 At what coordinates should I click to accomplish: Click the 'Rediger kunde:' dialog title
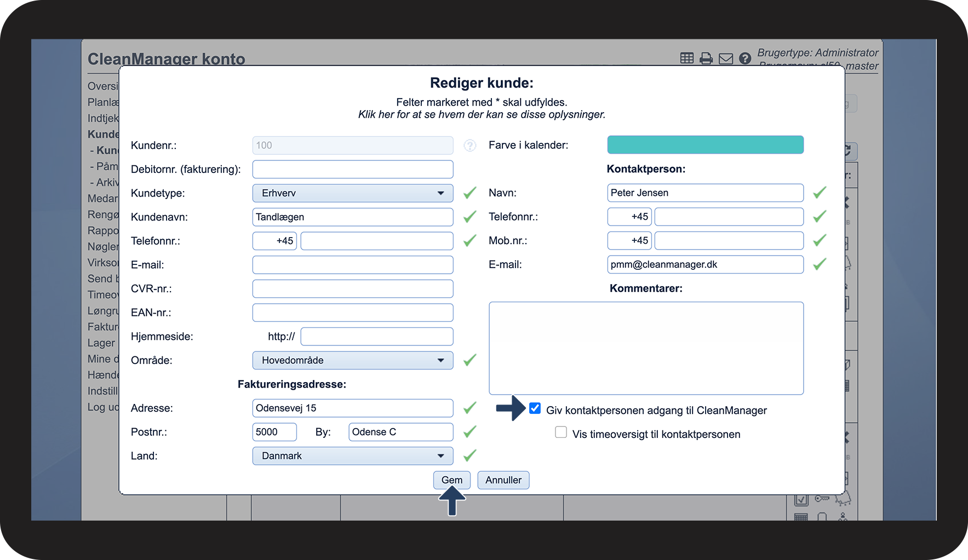(x=482, y=83)
